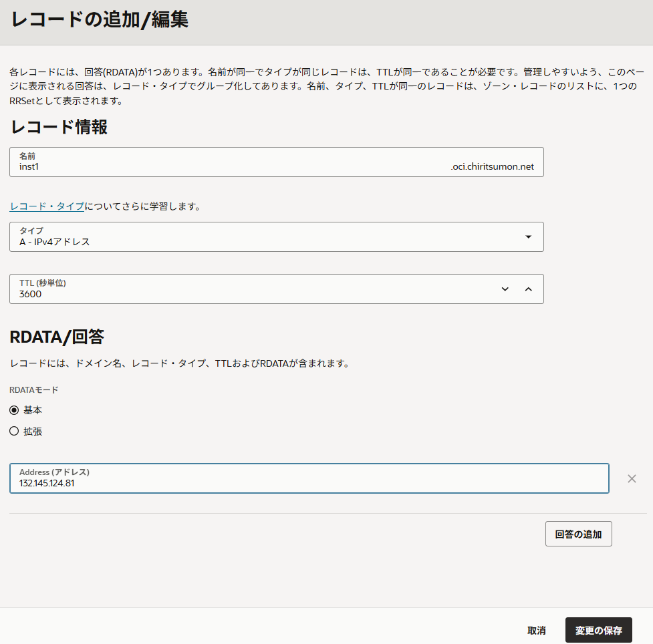Image resolution: width=653 pixels, height=644 pixels.
Task: Click the RDATA/回答 section heading
Action: coord(57,337)
